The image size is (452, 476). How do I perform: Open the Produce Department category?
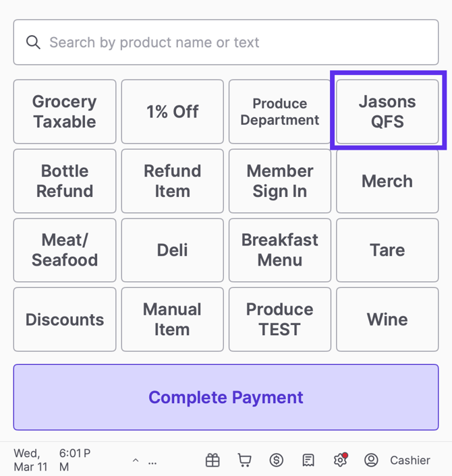coord(280,112)
